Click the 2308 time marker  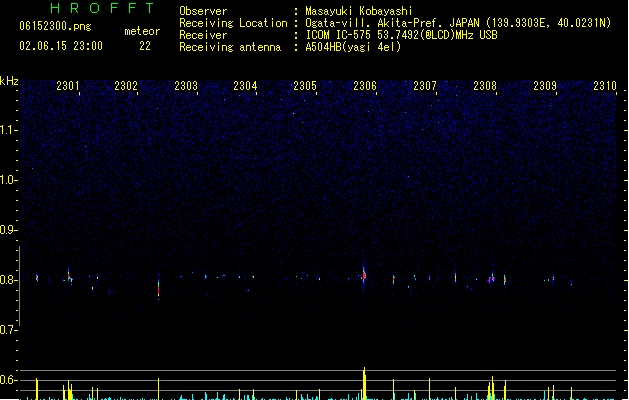pyautogui.click(x=485, y=85)
